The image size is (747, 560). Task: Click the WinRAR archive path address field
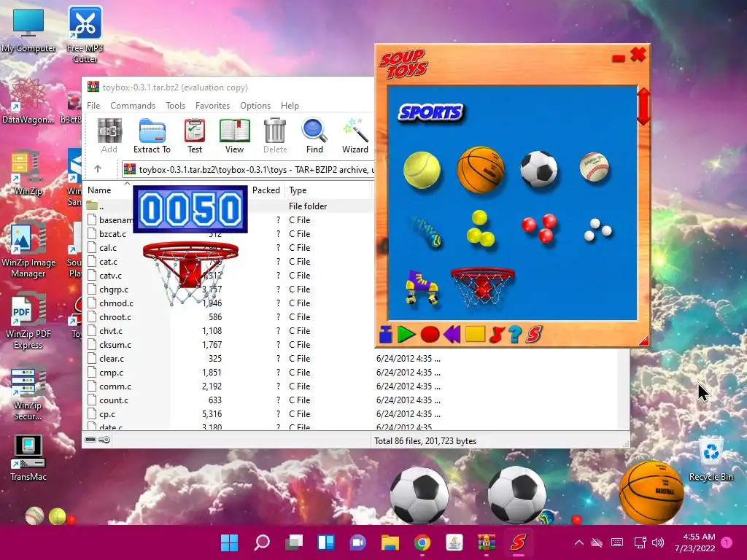(248, 169)
